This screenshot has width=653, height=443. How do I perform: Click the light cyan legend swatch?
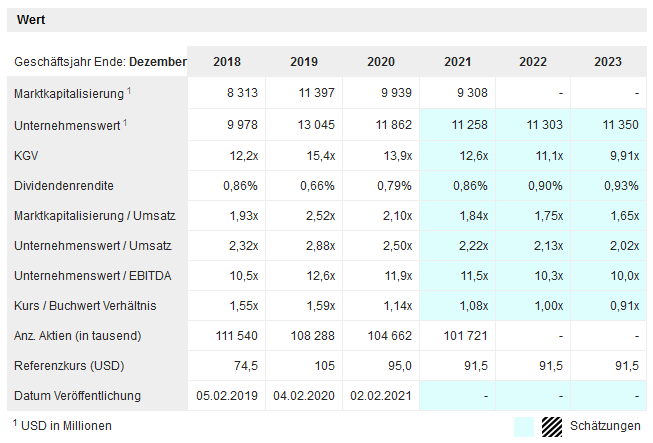(523, 426)
